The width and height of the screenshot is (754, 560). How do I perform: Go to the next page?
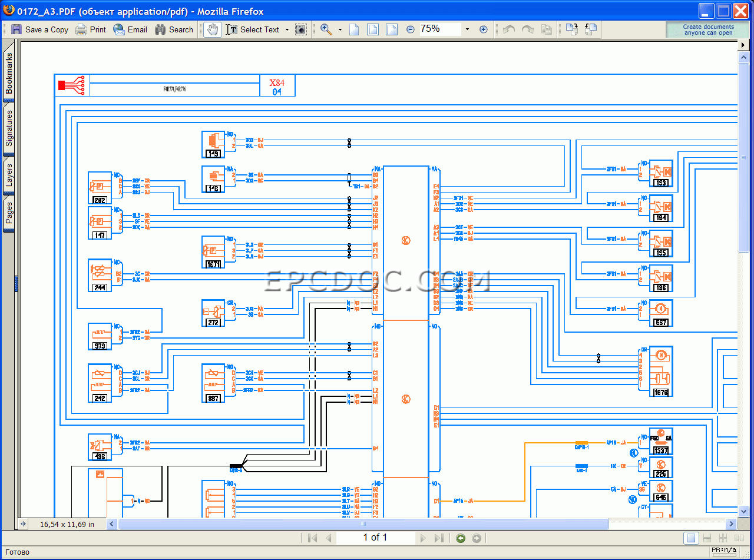coord(422,538)
